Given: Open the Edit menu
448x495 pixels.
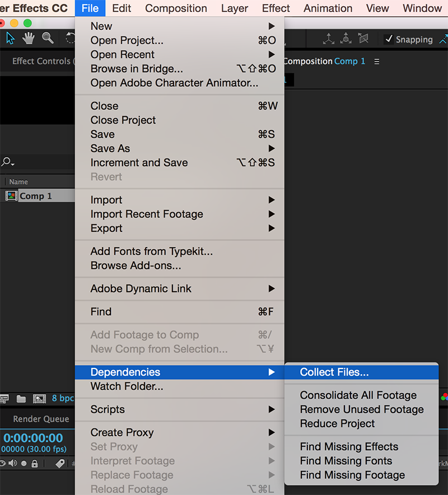Looking at the screenshot, I should (122, 8).
